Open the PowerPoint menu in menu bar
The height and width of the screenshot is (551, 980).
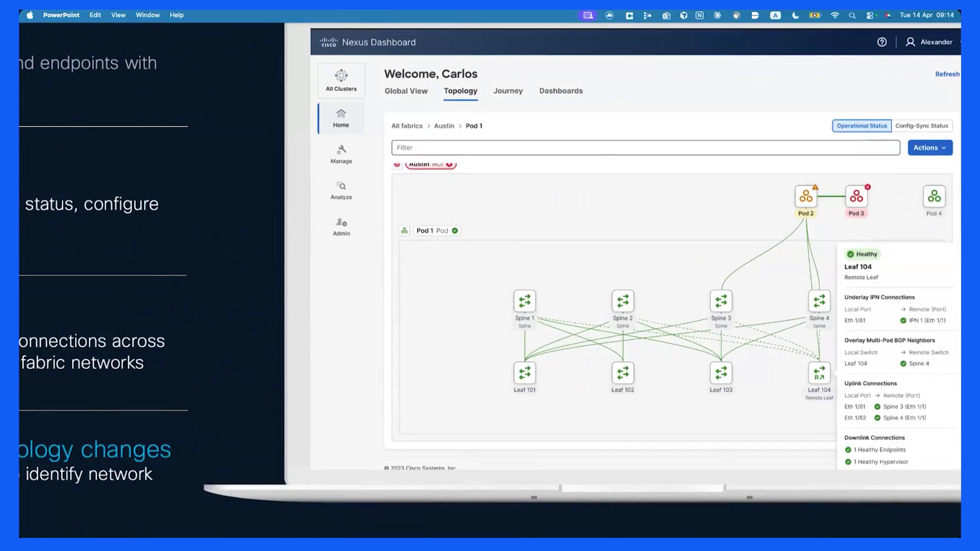tap(61, 15)
